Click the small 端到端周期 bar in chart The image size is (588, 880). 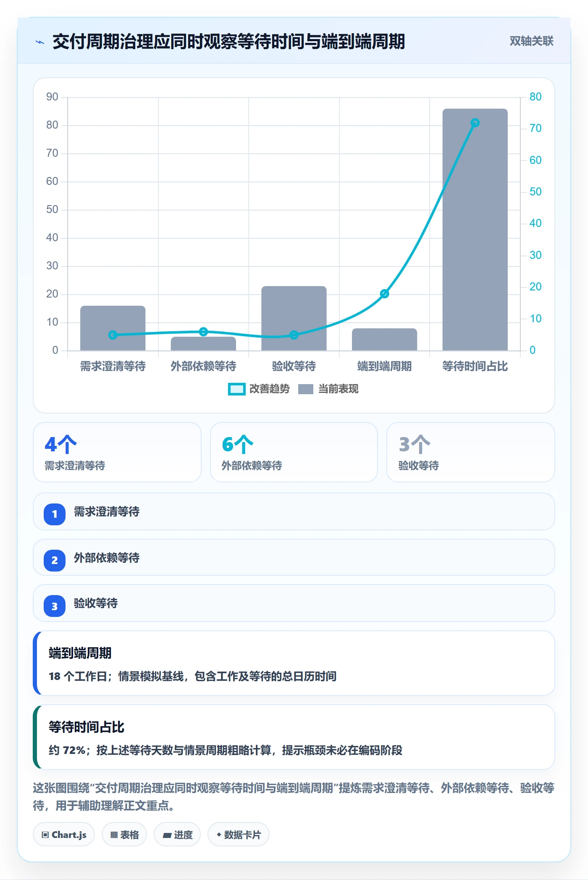pyautogui.click(x=384, y=340)
